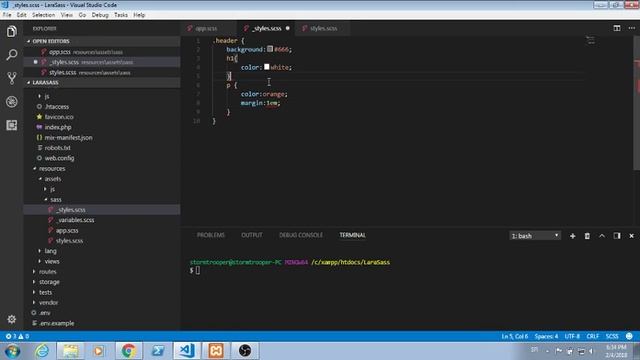The height and width of the screenshot is (360, 640).
Task: Maximize the panel with up chevron
Action: pos(602,236)
